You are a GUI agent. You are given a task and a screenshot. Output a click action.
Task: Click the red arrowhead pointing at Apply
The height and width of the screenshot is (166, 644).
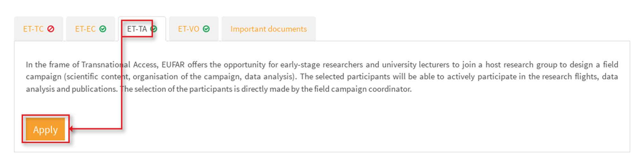coord(71,129)
